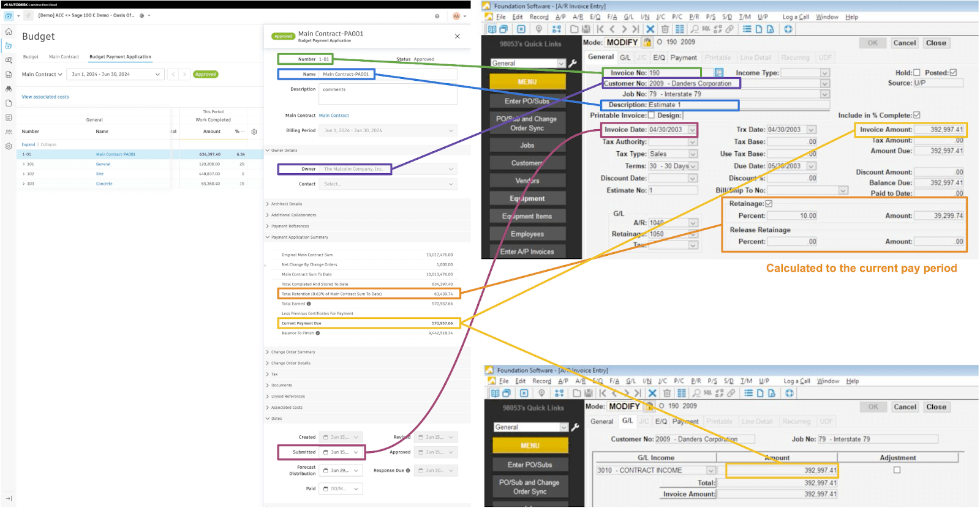Expand row 101 General in budget table
The height and width of the screenshot is (508, 980).
[x=24, y=164]
